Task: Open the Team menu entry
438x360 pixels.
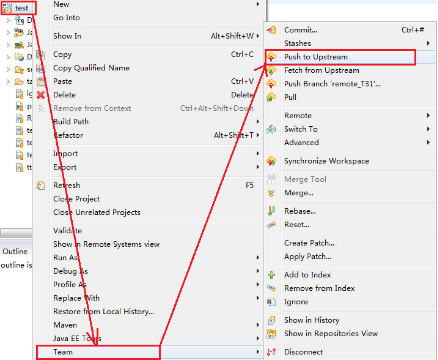Action: click(149, 352)
